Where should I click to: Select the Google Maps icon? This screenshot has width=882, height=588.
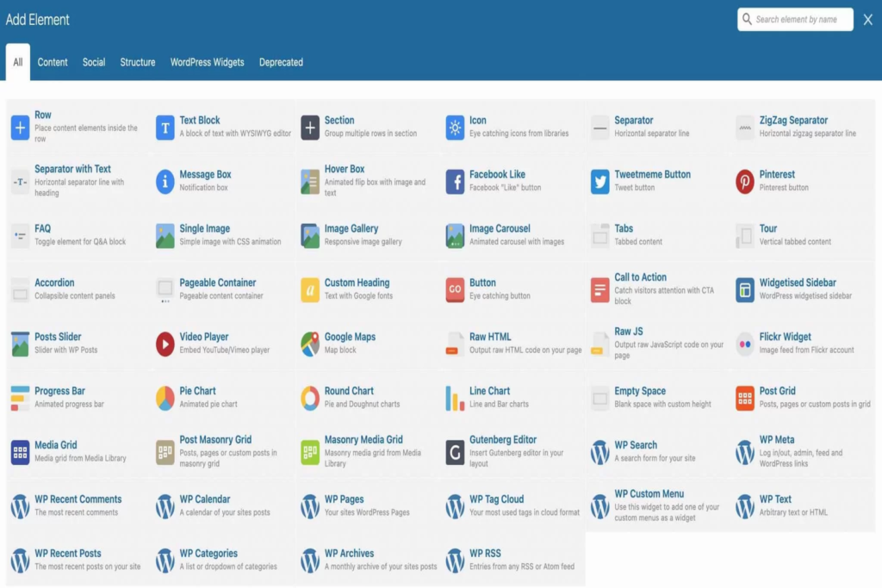point(310,344)
